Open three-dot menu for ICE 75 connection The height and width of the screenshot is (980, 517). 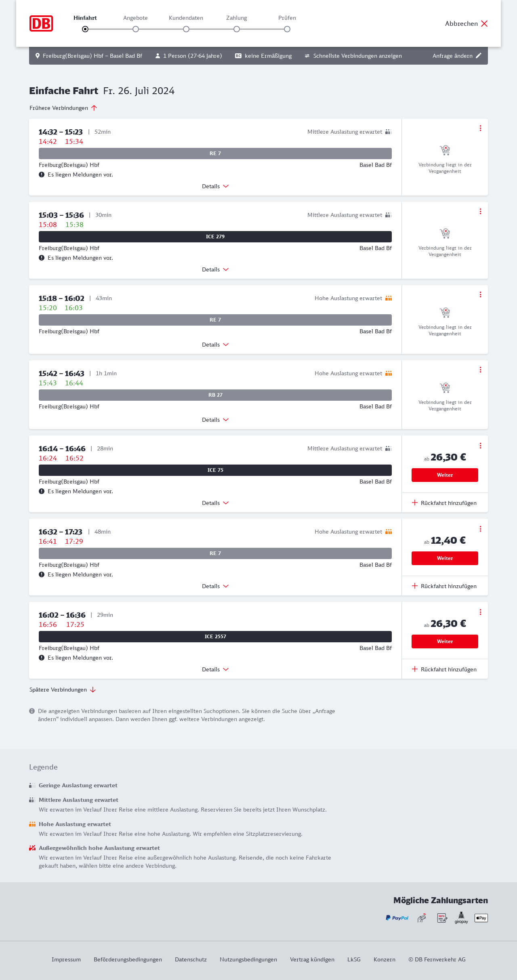click(480, 446)
